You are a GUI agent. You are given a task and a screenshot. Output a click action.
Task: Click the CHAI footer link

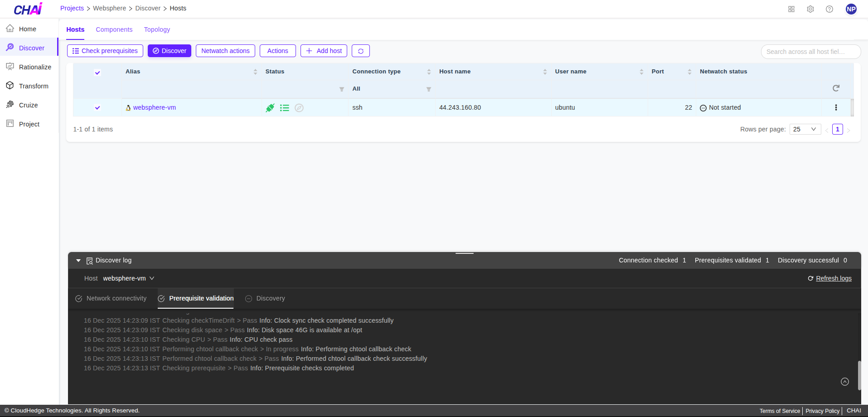(x=854, y=411)
